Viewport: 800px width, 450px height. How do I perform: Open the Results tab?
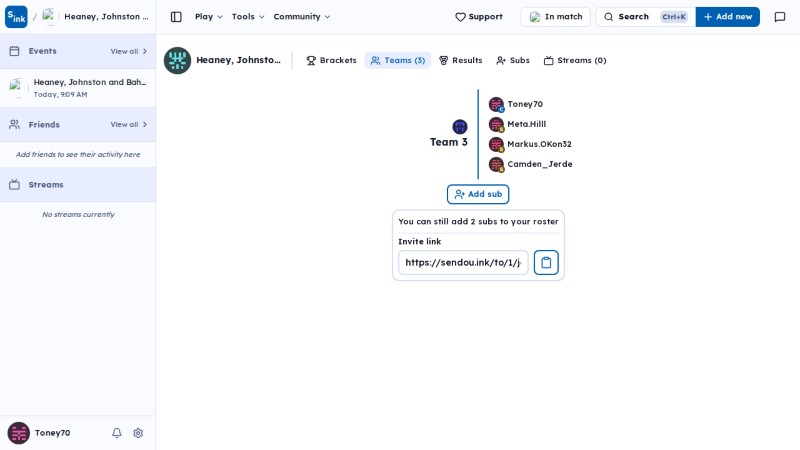(x=461, y=60)
